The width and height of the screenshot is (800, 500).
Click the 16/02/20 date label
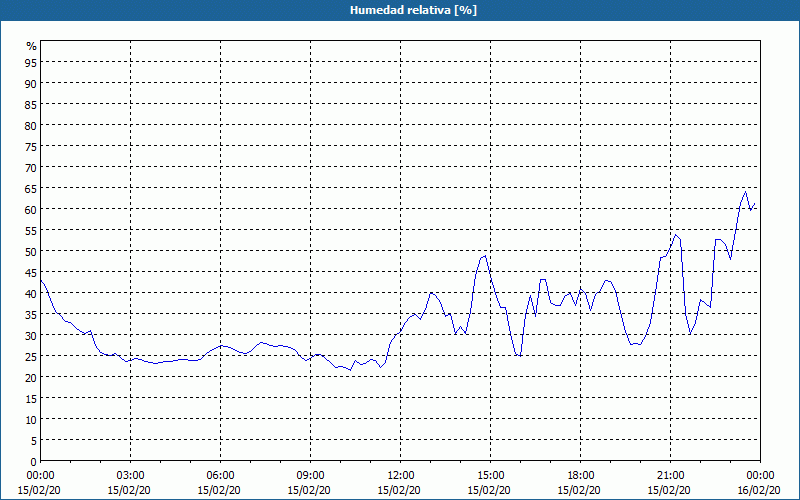coord(760,490)
